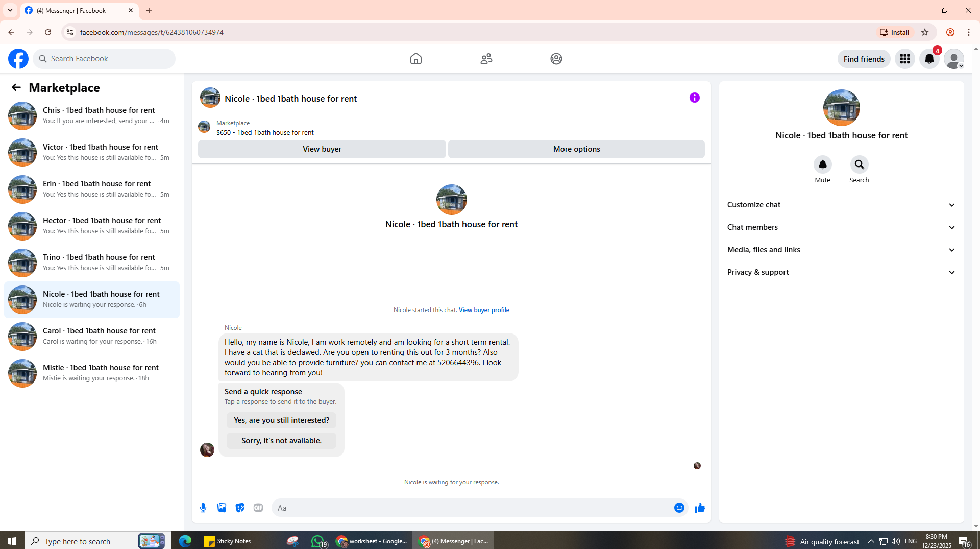Open Mistie 1bed 1bath chat
This screenshot has width=980, height=549.
[x=92, y=373]
